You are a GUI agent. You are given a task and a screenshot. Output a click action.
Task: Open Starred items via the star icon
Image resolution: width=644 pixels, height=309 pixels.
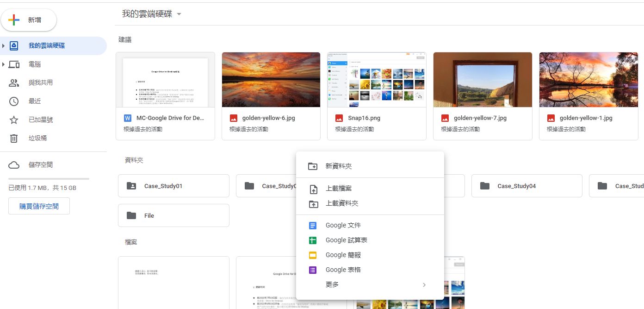(14, 120)
